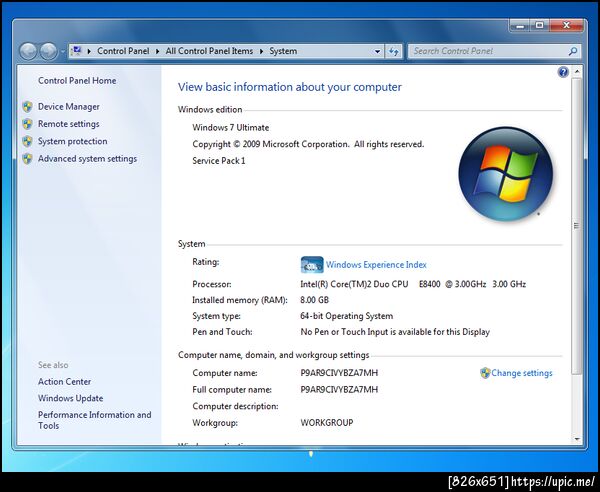Click shield icon beside Advanced system settings
Image resolution: width=600 pixels, height=492 pixels.
[27, 159]
